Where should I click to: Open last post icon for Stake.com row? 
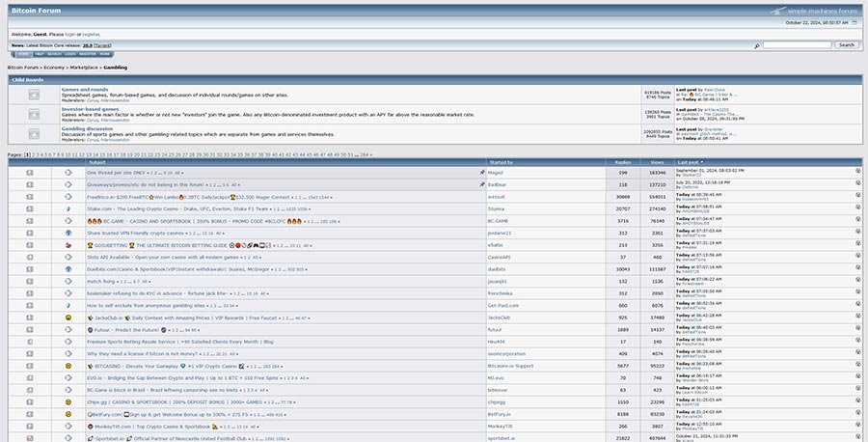[x=857, y=207]
